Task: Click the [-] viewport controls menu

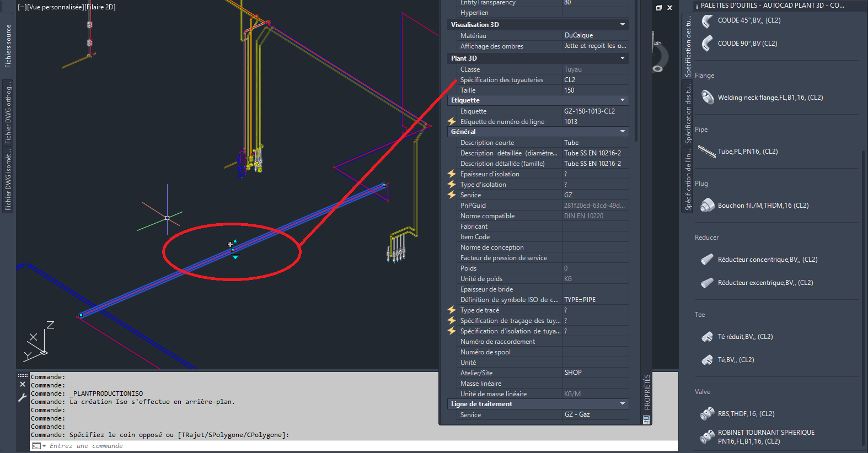Action: tap(22, 7)
